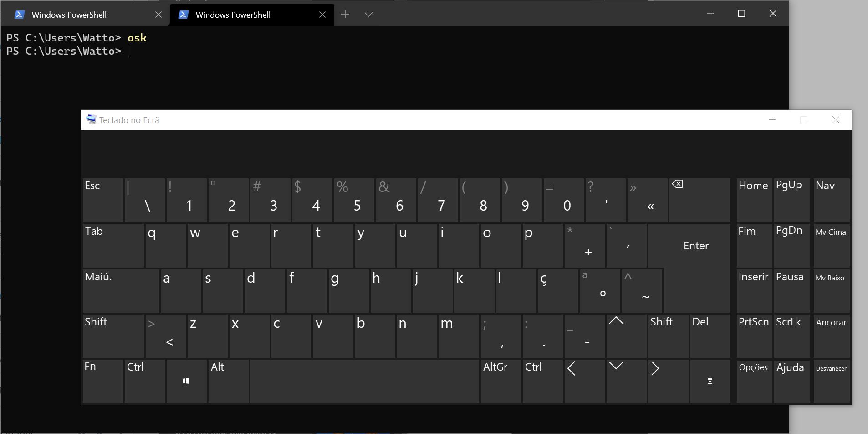The height and width of the screenshot is (434, 868).
Task: Click the Ancorar key
Action: click(x=832, y=336)
